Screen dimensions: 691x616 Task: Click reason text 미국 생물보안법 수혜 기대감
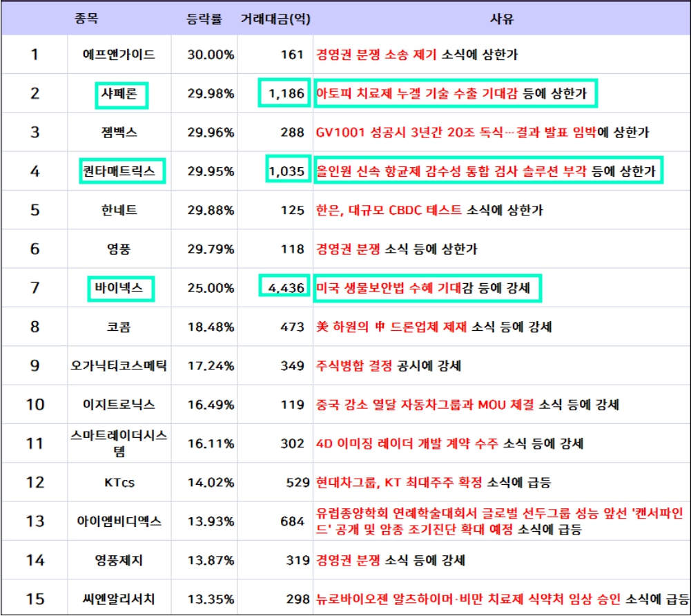point(394,288)
